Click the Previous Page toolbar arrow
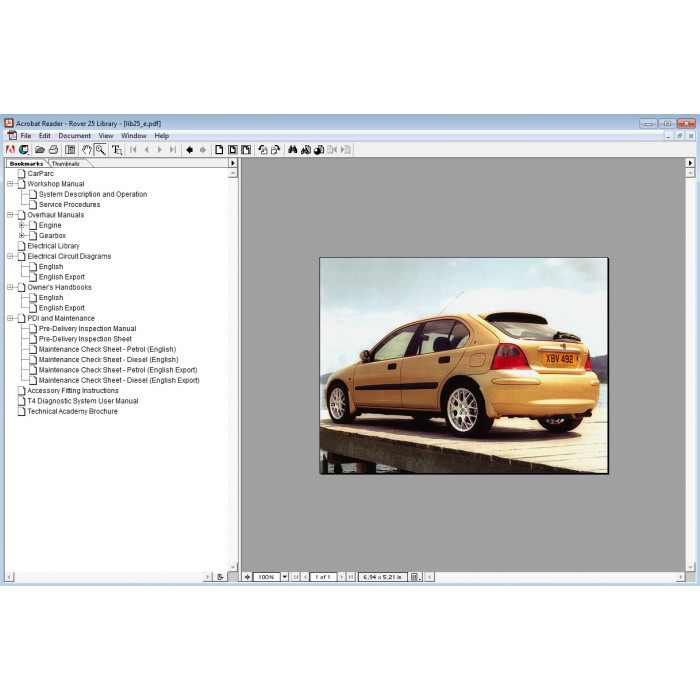 pos(146,150)
